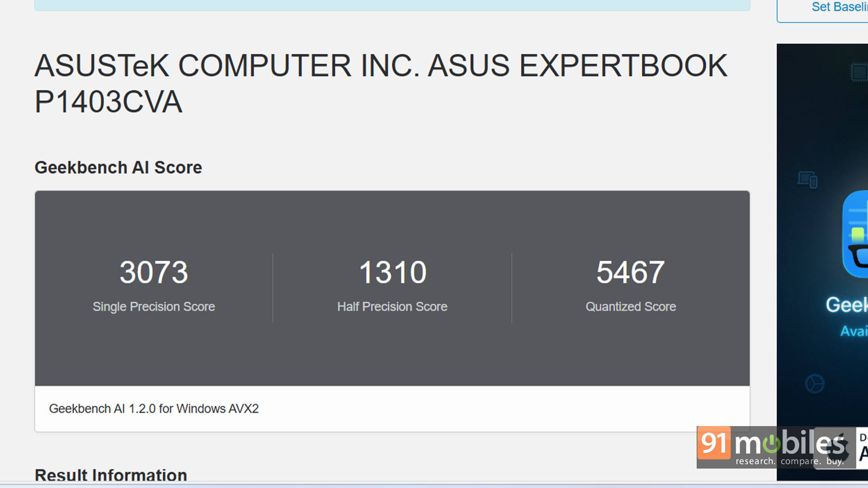Click the Result Information heading
Screen dimensions: 868x488
click(111, 475)
